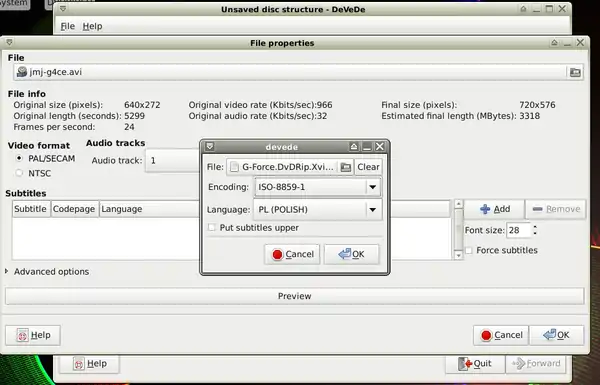
Task: Open main DeVeDe window menu icon
Action: (63, 9)
